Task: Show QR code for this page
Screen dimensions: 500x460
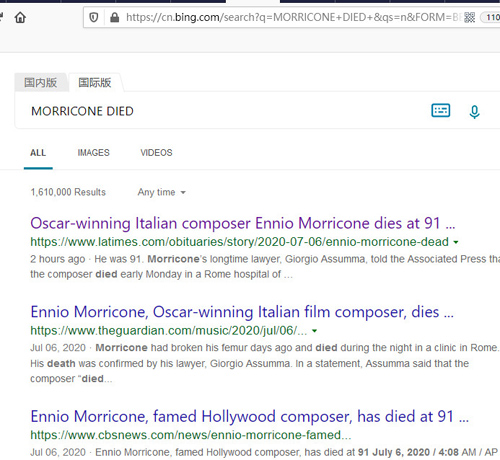Action: coord(469,17)
